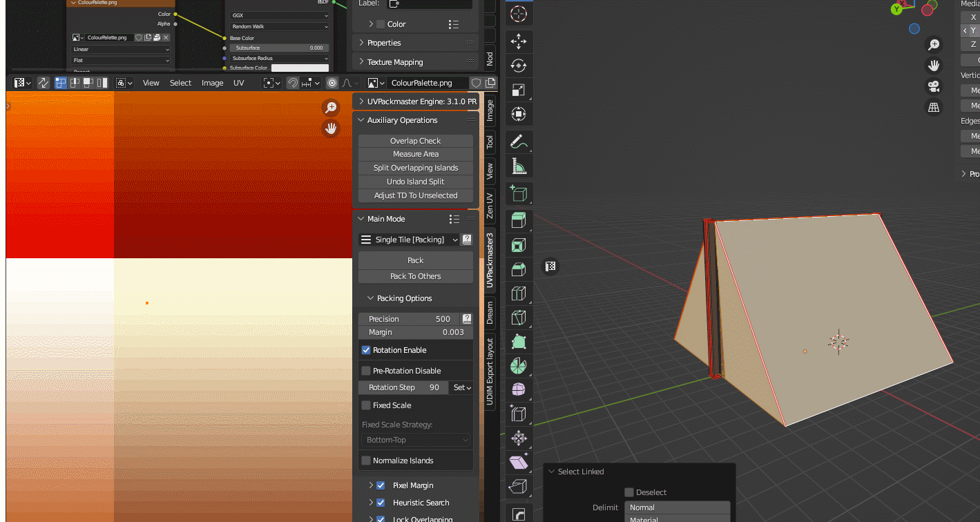Open the GGX distribution dropdown
Screen dimensions: 980x522
(279, 14)
